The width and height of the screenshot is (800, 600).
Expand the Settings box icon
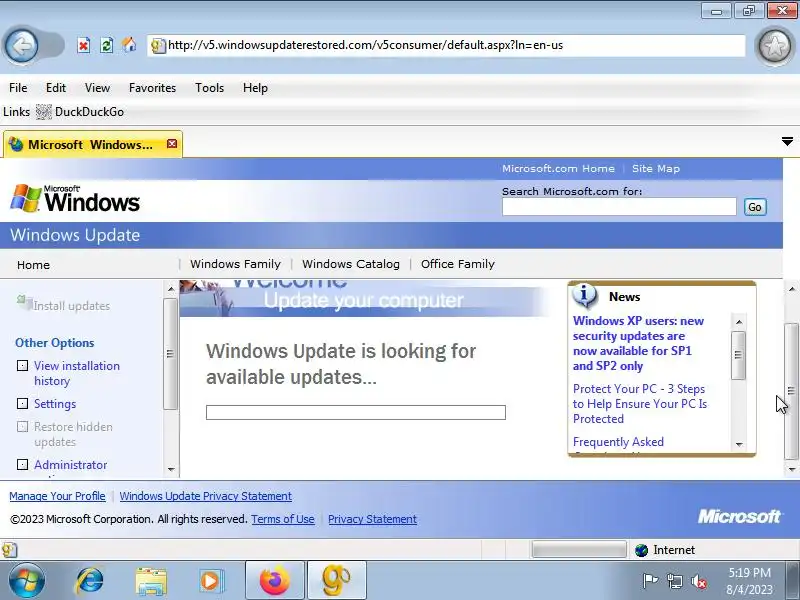point(22,404)
